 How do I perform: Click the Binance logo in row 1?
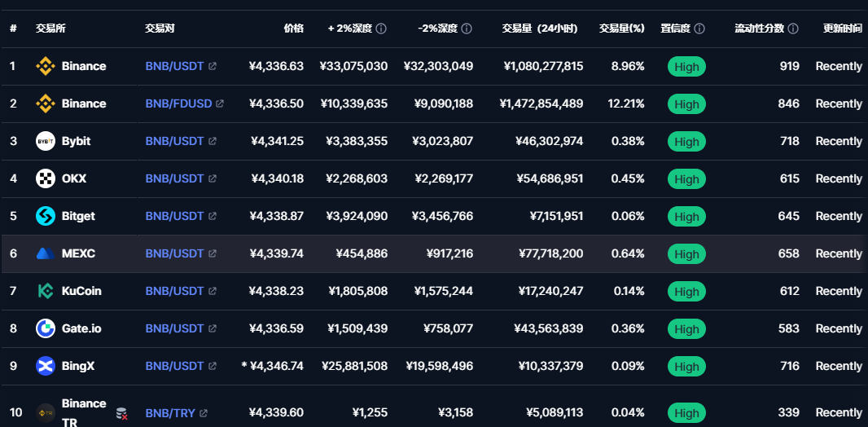(x=46, y=67)
